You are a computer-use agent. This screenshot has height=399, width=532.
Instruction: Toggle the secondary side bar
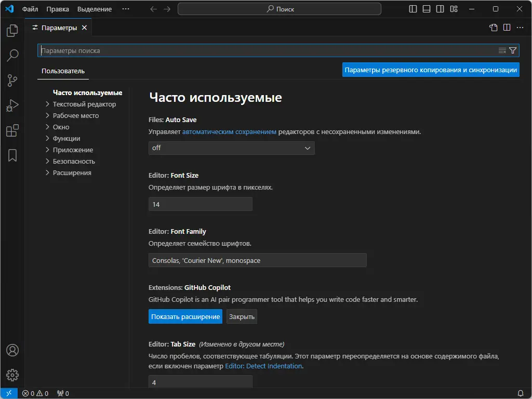pyautogui.click(x=440, y=9)
